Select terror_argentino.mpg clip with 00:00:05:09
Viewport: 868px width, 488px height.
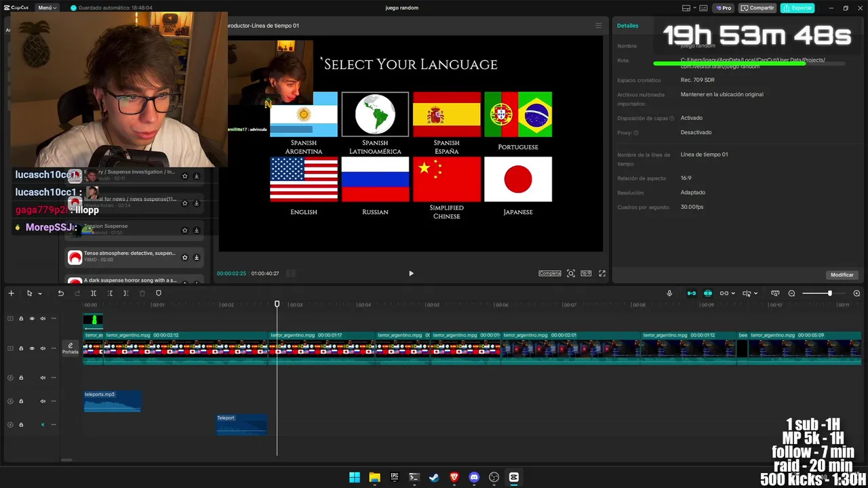click(804, 348)
